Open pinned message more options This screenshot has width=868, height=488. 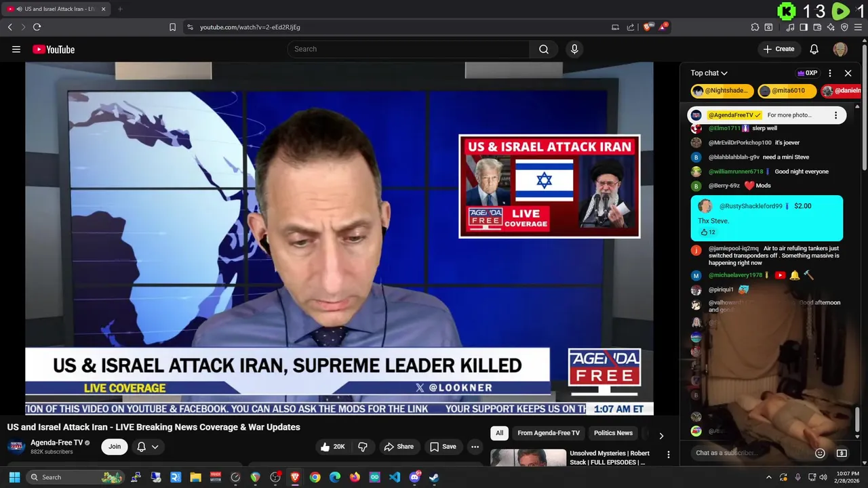pyautogui.click(x=835, y=115)
